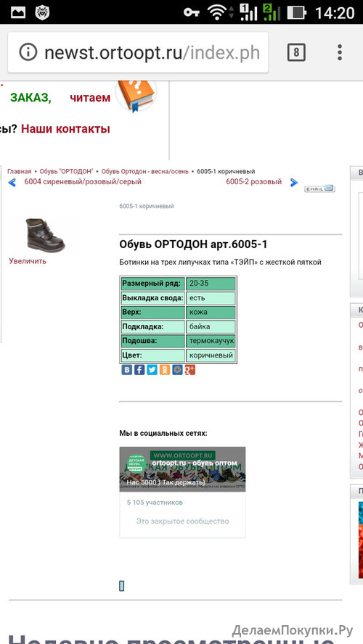The width and height of the screenshot is (363, 644).
Task: Share product via Google Plus icon
Action: 189,370
